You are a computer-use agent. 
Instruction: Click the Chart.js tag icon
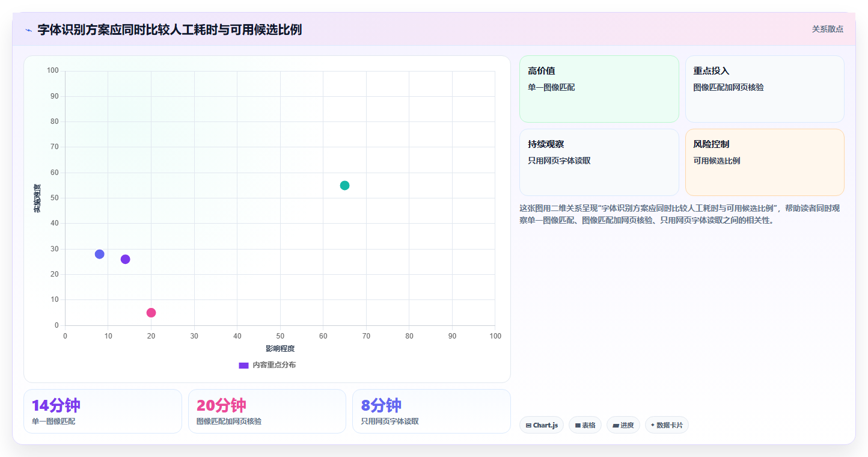528,425
